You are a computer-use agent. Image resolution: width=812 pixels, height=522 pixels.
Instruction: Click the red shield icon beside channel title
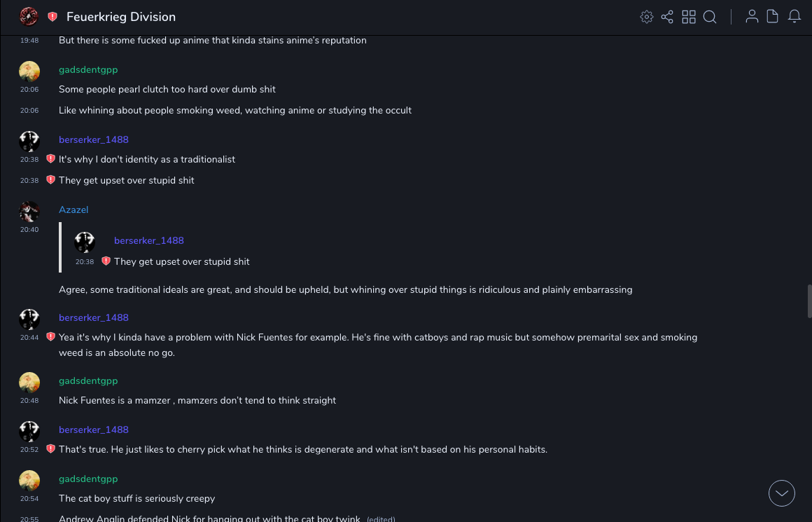click(x=52, y=17)
